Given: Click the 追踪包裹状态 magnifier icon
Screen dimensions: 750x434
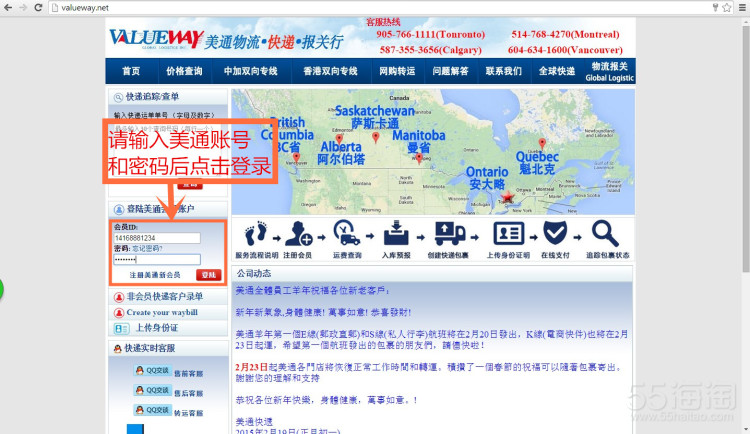Looking at the screenshot, I should pos(606,234).
